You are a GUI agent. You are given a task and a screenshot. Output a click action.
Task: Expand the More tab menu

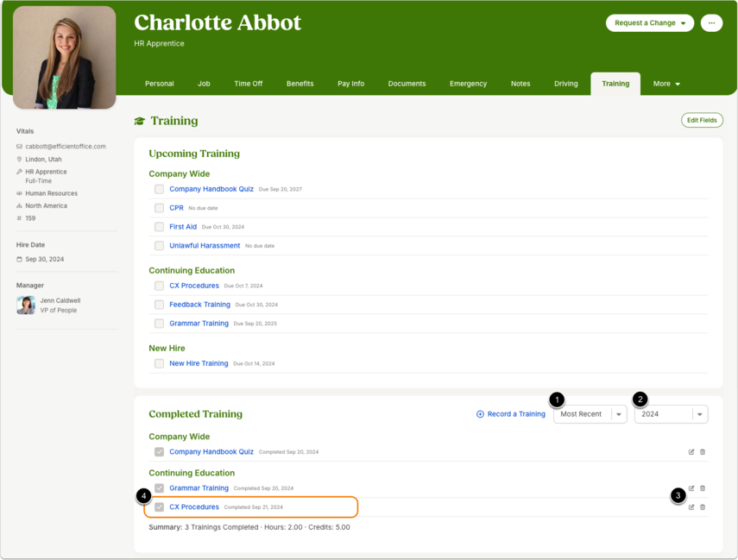click(666, 84)
